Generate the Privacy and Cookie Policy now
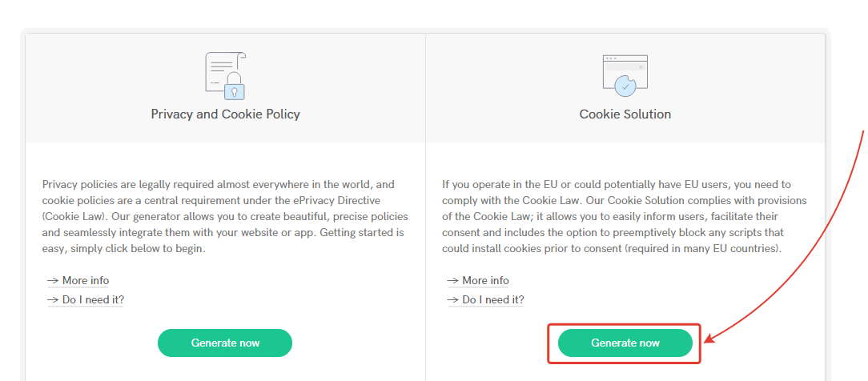The width and height of the screenshot is (868, 381). 225,343
